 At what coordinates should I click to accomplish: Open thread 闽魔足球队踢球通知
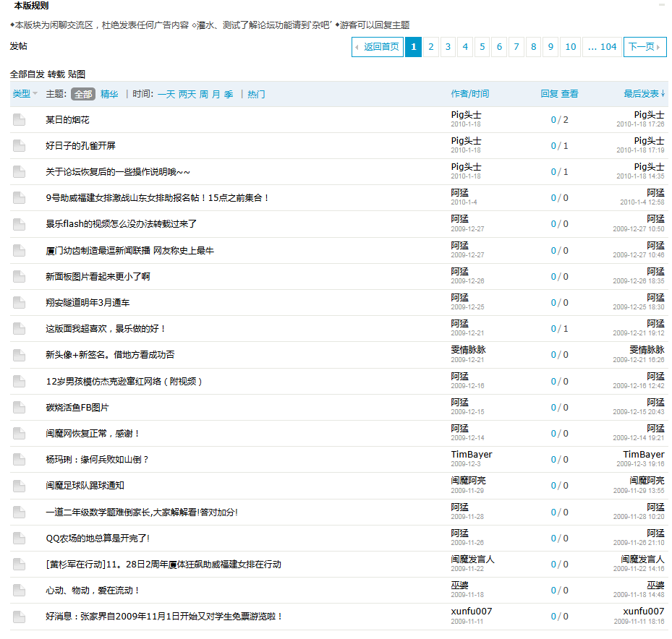click(x=85, y=486)
